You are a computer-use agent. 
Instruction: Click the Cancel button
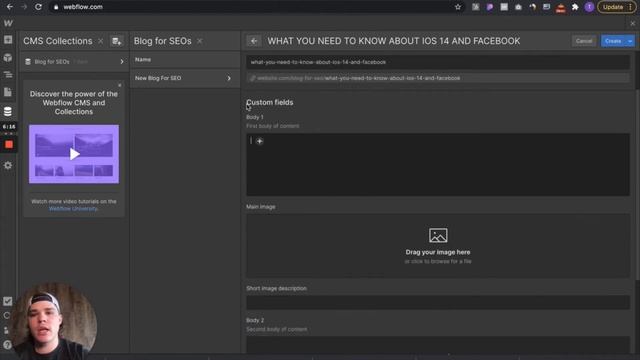pos(584,41)
